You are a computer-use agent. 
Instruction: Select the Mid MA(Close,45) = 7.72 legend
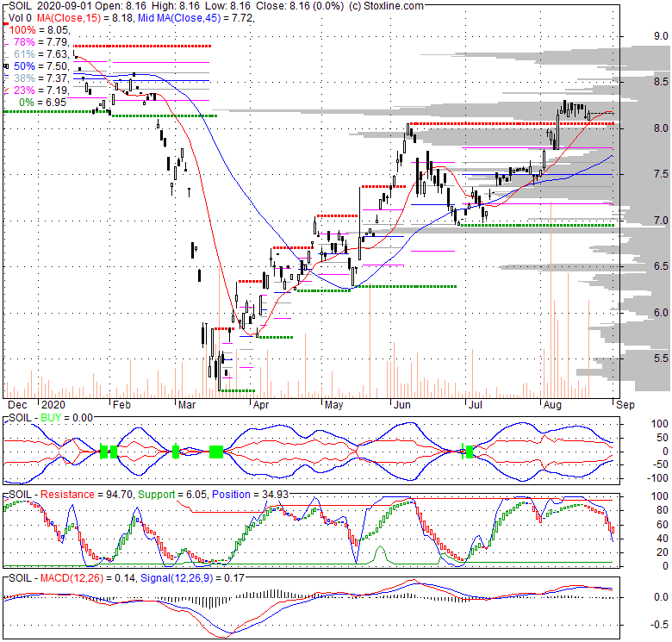pos(196,18)
